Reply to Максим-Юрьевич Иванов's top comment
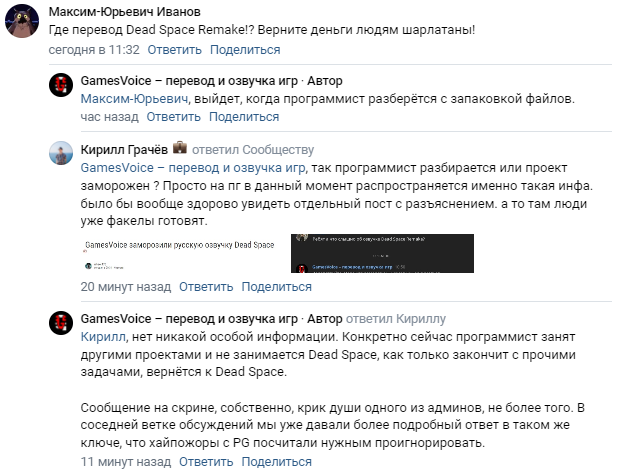631x475 pixels. pyautogui.click(x=173, y=49)
